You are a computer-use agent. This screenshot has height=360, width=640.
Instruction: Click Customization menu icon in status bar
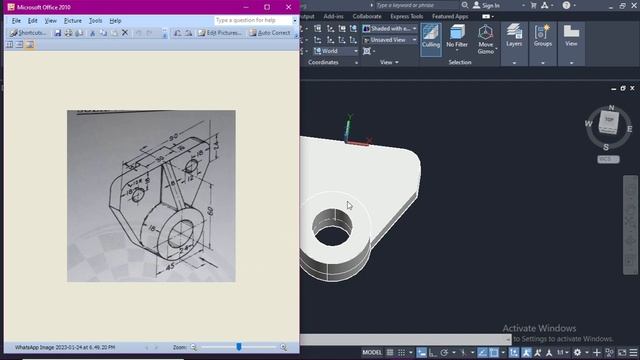click(633, 352)
